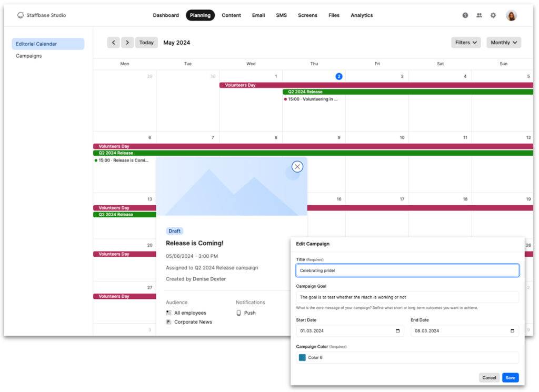Save the edited campaign
This screenshot has width=539, height=392.
click(510, 377)
